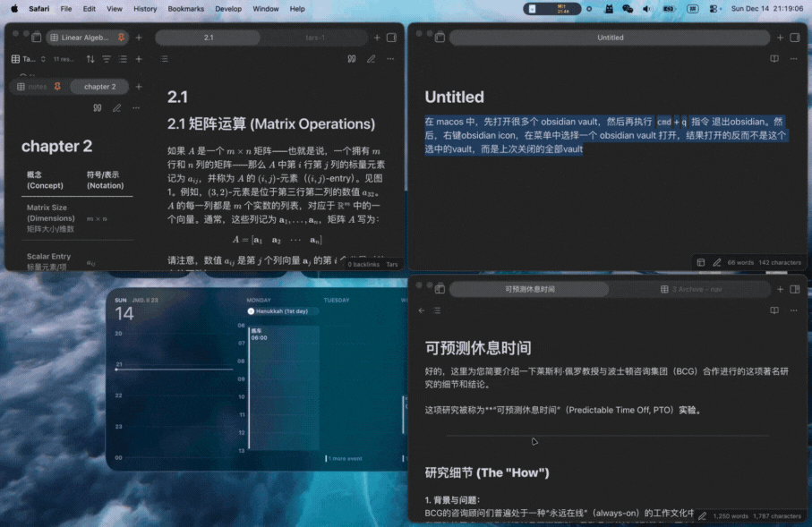The height and width of the screenshot is (527, 812).
Task: Open the outline icon in 2.1 note header
Action: pos(164,59)
